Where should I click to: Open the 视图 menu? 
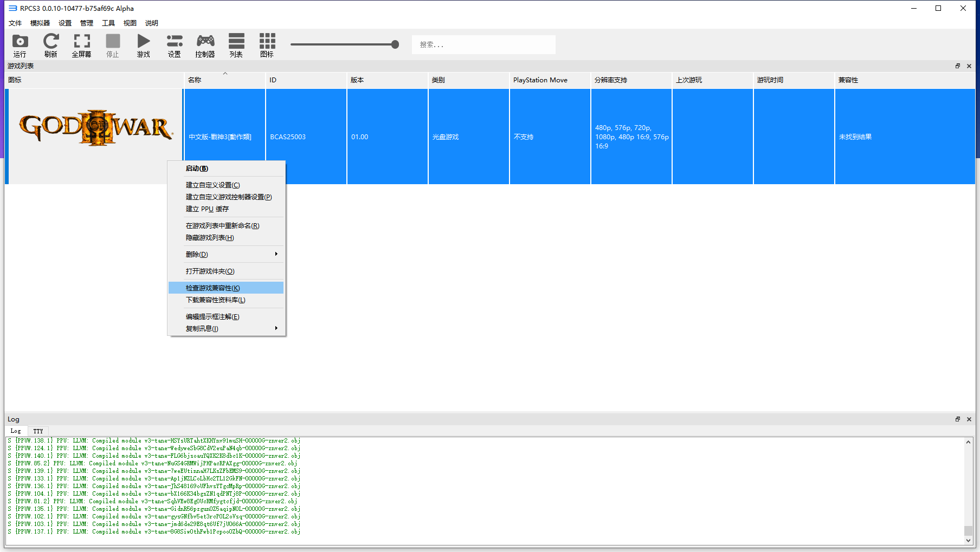tap(130, 23)
